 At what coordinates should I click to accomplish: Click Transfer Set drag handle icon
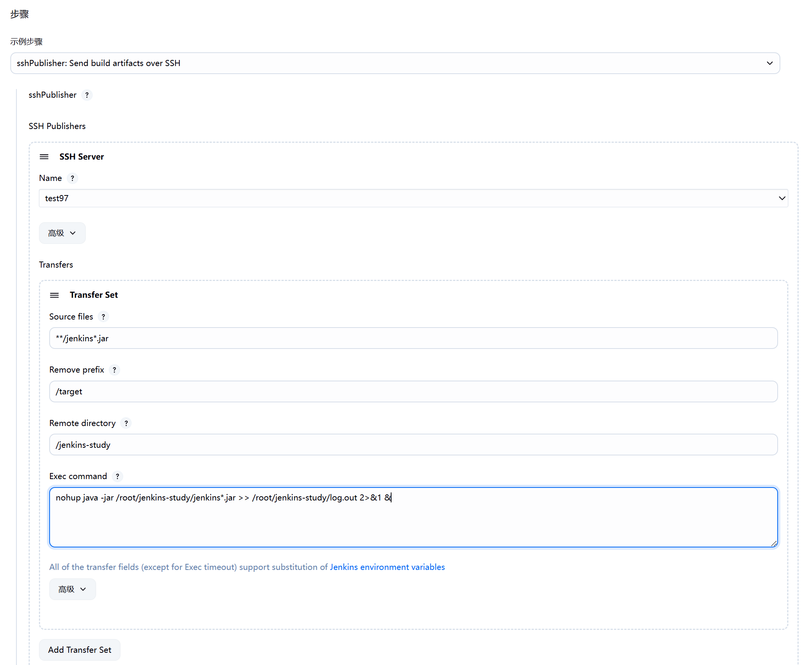54,295
